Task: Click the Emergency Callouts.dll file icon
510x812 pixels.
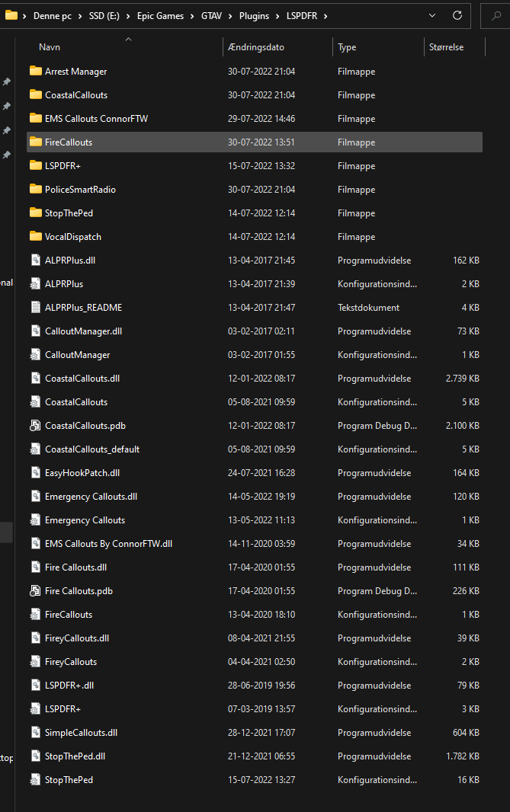Action: pyautogui.click(x=35, y=497)
